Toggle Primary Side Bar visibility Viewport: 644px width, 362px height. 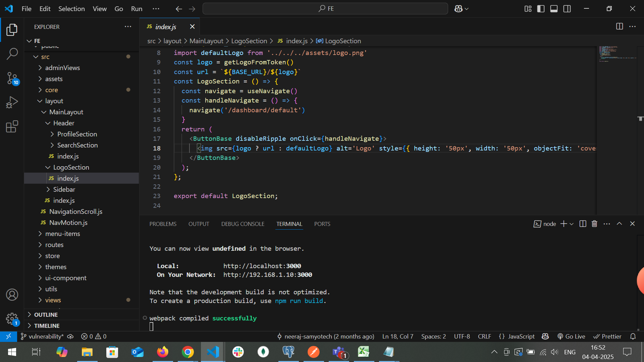click(541, 9)
